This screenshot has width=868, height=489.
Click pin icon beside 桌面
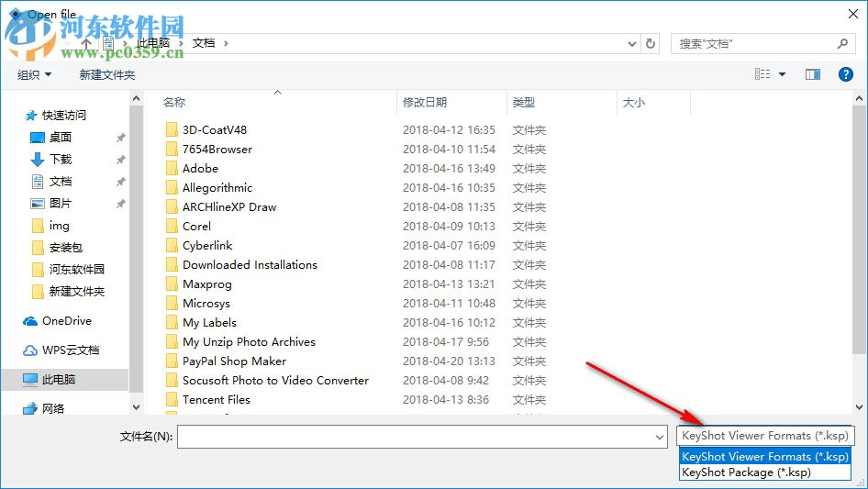121,138
